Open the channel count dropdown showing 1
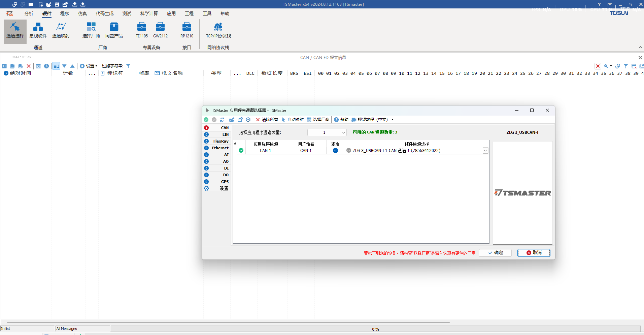644x335 pixels. click(x=327, y=132)
